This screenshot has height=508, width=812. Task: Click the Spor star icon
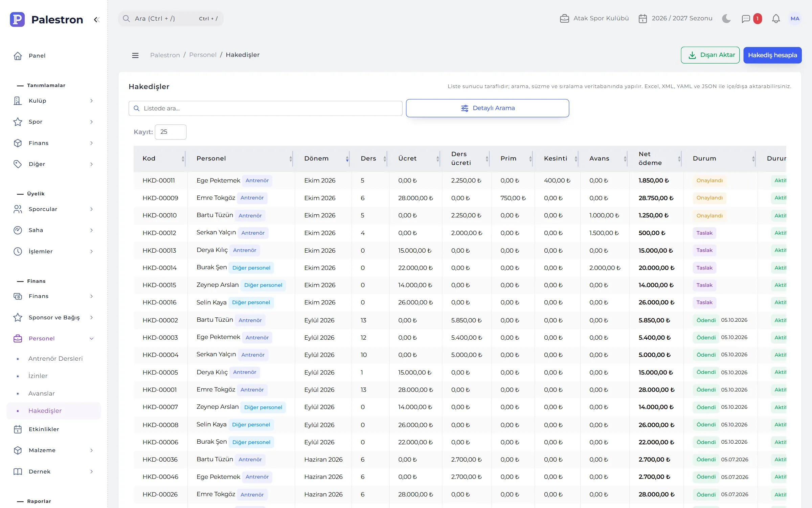point(18,122)
